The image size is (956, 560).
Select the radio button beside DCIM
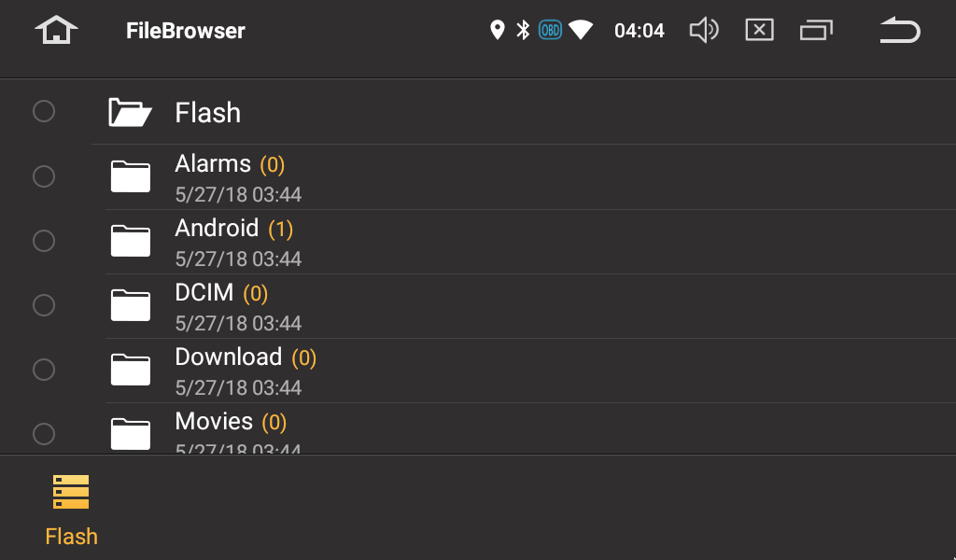click(44, 305)
